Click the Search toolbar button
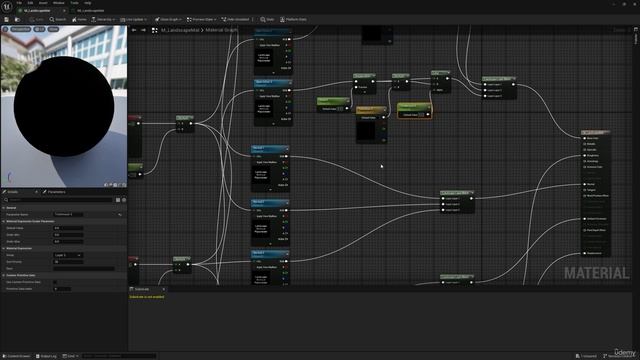This screenshot has width=640, height=360. click(58, 19)
